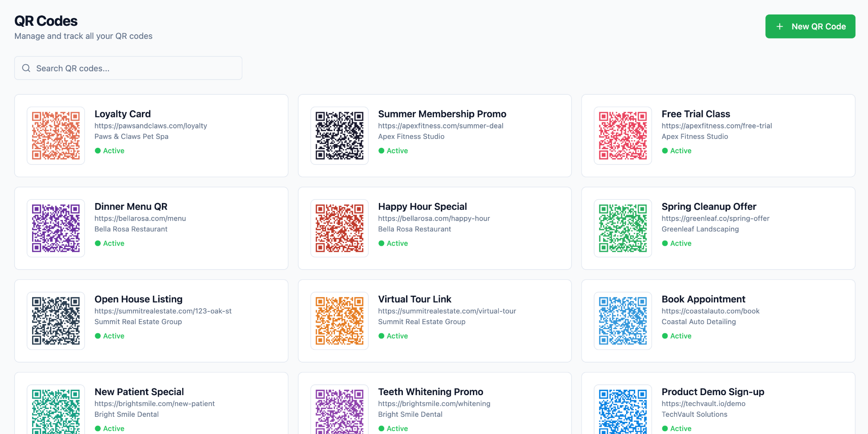Follow the brightsmile.com/whitening URL
The height and width of the screenshot is (434, 868).
tap(434, 404)
